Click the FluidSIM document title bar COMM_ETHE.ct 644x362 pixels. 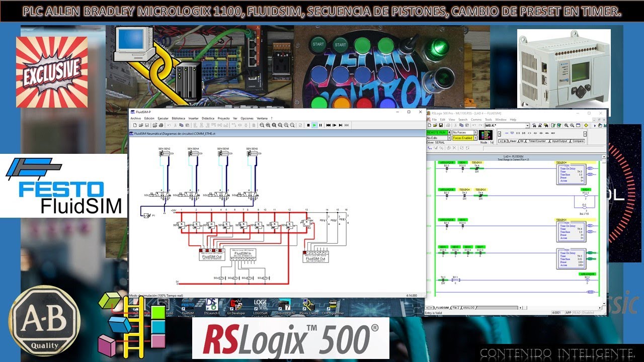[x=277, y=134]
